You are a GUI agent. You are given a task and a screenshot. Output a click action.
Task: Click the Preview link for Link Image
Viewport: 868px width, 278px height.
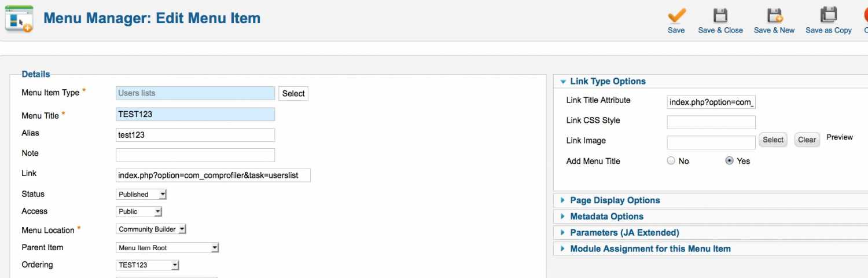(x=840, y=137)
